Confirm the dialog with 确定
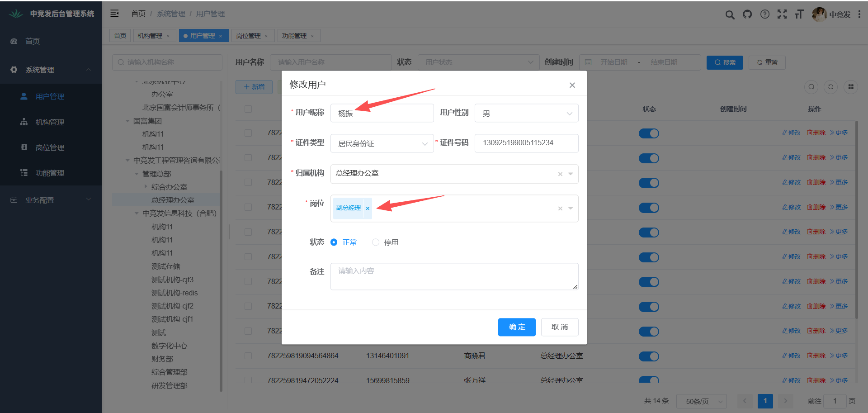Viewport: 868px width, 413px height. tap(517, 327)
